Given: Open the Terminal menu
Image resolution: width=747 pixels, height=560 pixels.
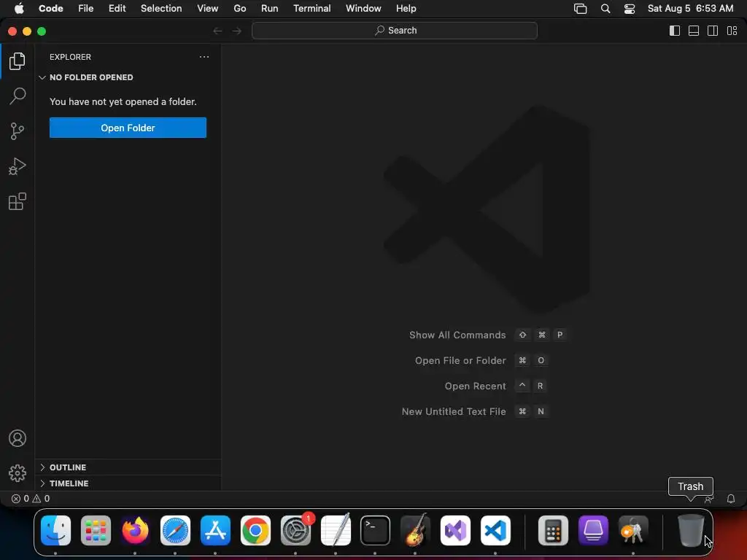Looking at the screenshot, I should tap(311, 9).
